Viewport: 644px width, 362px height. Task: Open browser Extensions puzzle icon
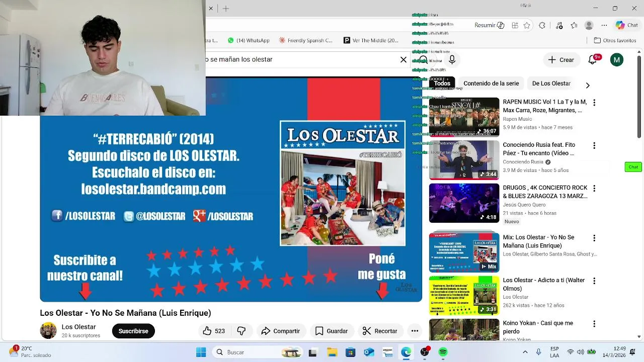[x=542, y=25]
